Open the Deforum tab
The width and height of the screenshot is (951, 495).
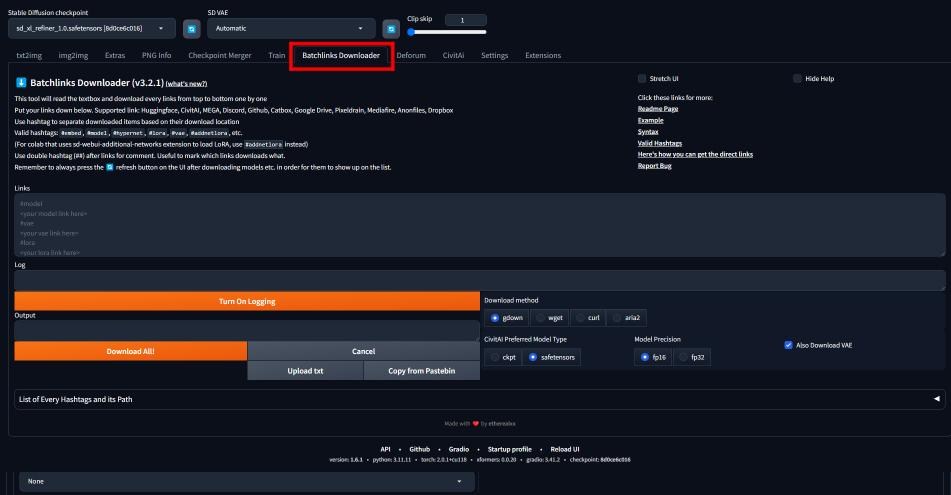[411, 55]
